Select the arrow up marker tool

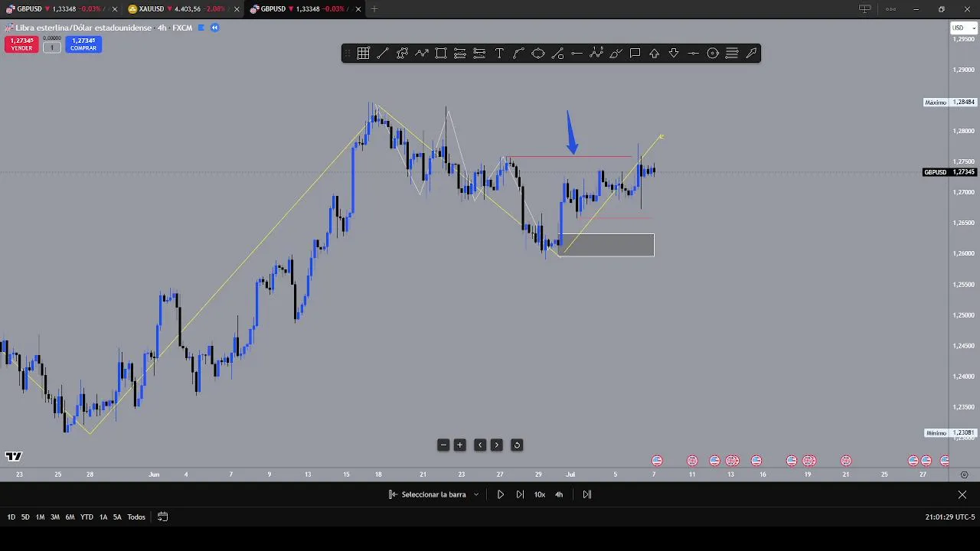(655, 54)
